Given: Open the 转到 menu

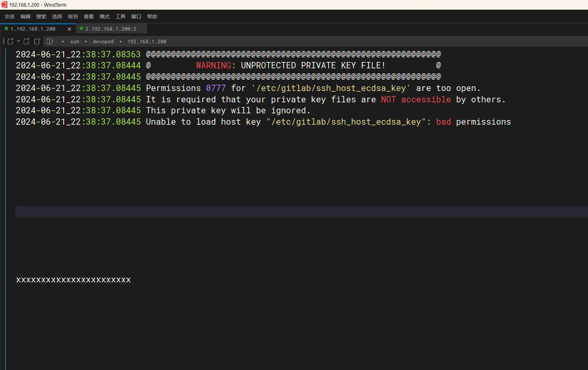Looking at the screenshot, I should [x=73, y=17].
